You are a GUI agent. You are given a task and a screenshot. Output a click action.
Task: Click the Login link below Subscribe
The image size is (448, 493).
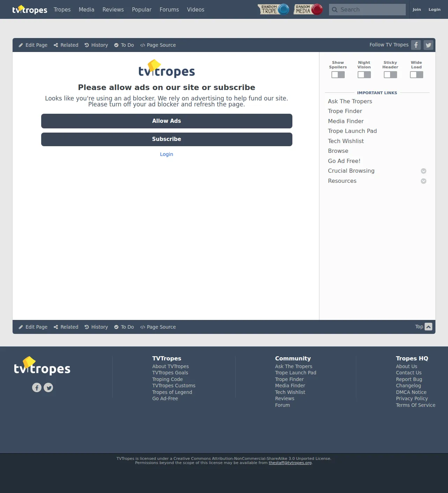point(166,154)
